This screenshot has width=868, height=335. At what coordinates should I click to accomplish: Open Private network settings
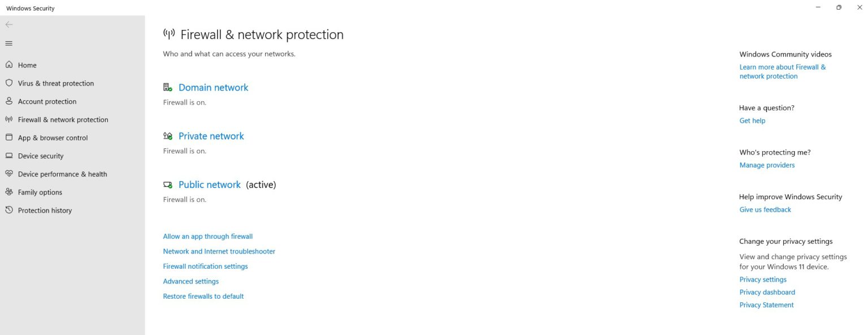[211, 136]
